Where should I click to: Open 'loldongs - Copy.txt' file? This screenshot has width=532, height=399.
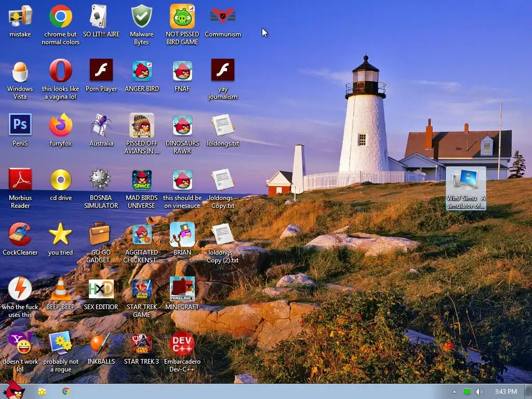222,180
